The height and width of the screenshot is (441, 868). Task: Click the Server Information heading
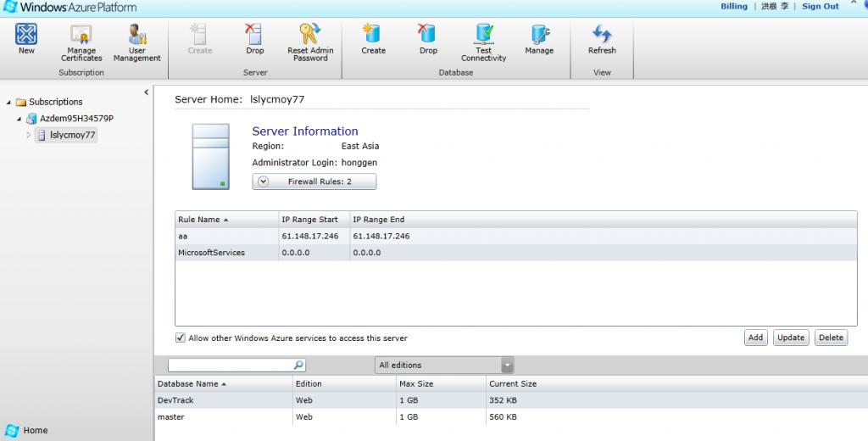point(305,131)
